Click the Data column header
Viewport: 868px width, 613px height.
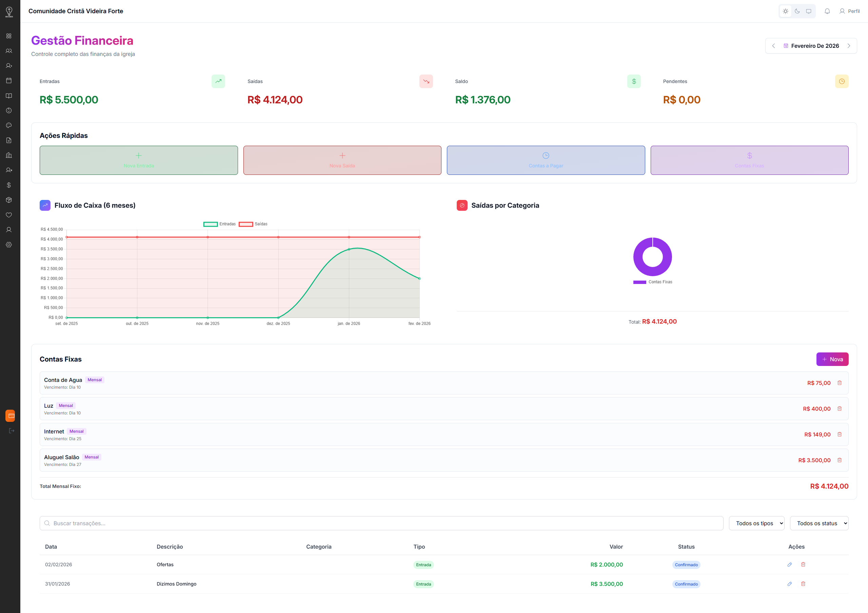(x=51, y=547)
